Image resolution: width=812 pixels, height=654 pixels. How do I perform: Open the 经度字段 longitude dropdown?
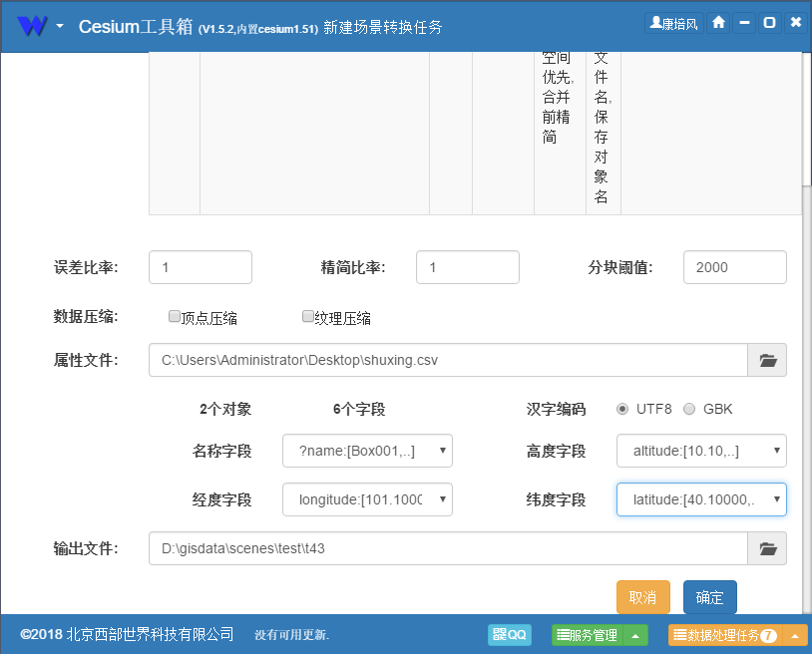pos(367,499)
